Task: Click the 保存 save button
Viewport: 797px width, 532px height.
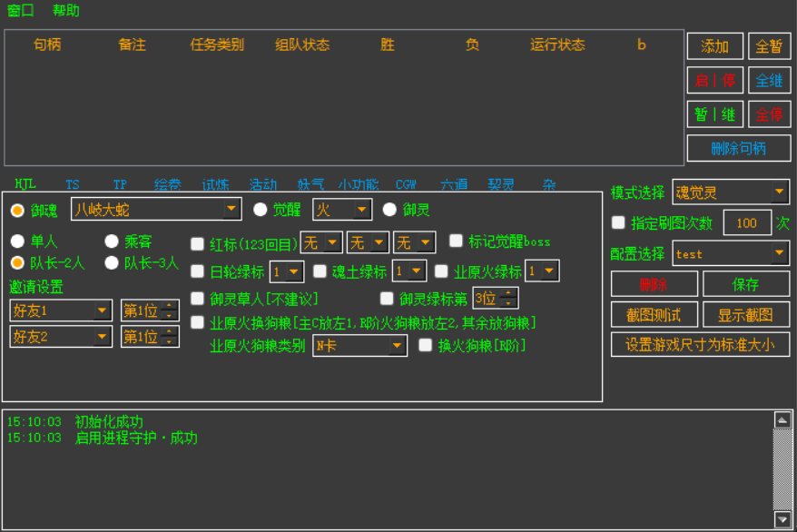Action: coord(745,284)
